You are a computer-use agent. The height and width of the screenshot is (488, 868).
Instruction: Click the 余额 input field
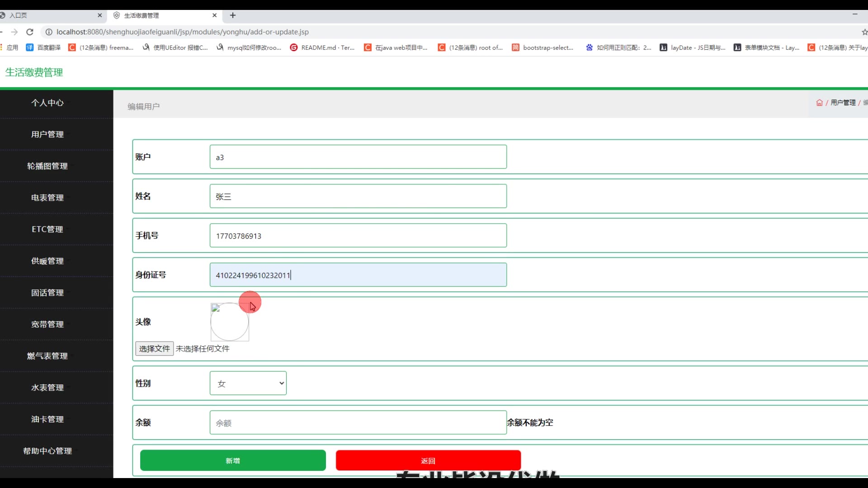point(358,422)
